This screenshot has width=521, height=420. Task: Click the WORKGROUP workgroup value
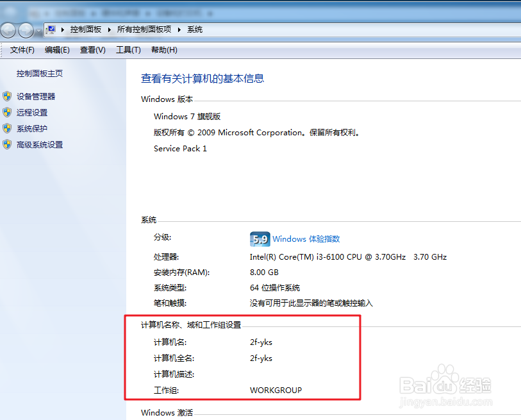point(276,390)
